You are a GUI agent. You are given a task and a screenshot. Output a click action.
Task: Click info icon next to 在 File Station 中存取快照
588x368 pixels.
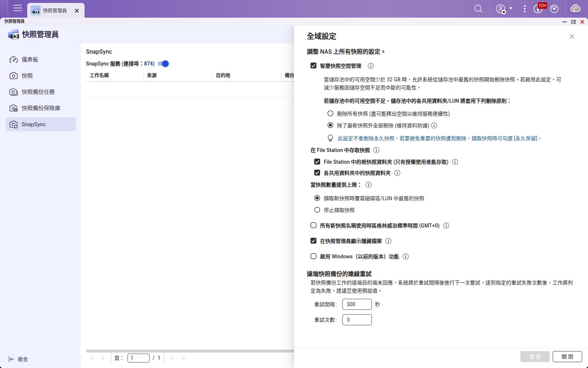(376, 150)
